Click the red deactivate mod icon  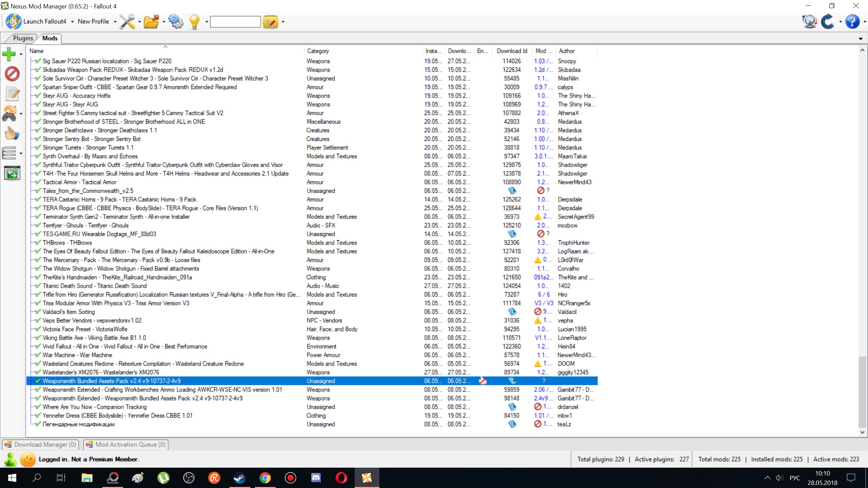pos(12,74)
